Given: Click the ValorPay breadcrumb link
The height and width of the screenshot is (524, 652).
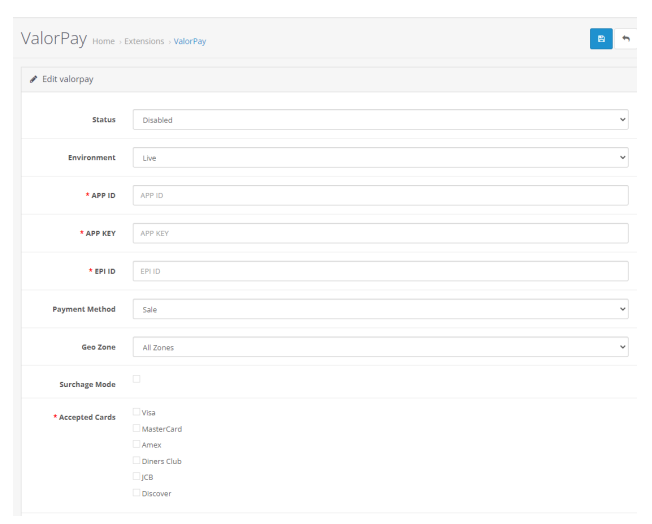Looking at the screenshot, I should [x=190, y=41].
